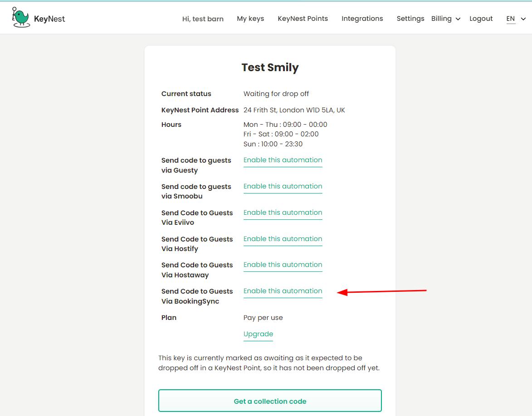
Task: Click the key awaiting drop-off notice text
Action: pyautogui.click(x=268, y=363)
